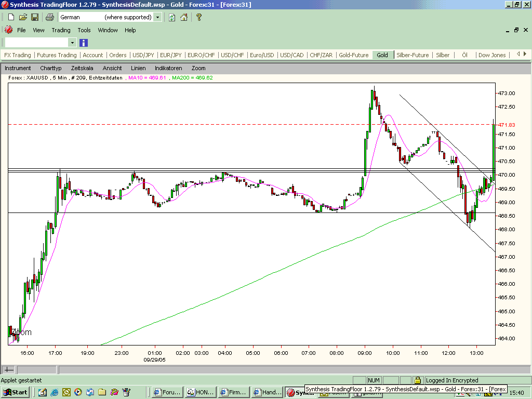Open the Linien chart menu

138,68
